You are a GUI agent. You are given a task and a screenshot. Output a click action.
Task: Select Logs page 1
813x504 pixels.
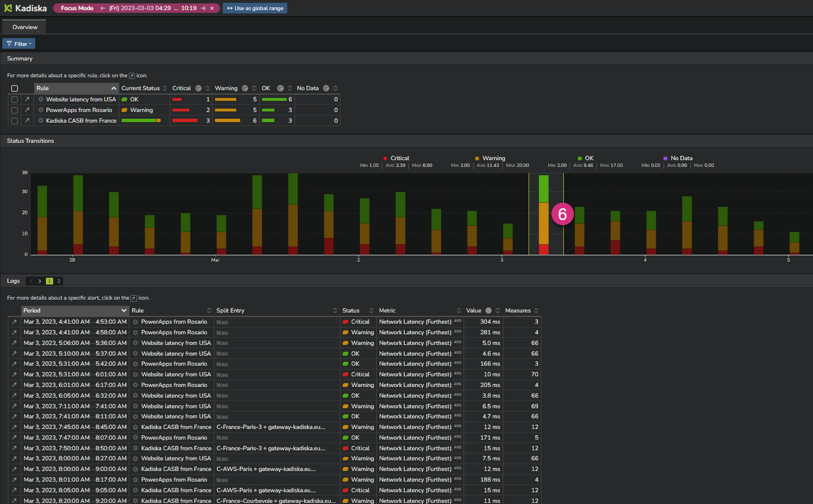tap(49, 281)
